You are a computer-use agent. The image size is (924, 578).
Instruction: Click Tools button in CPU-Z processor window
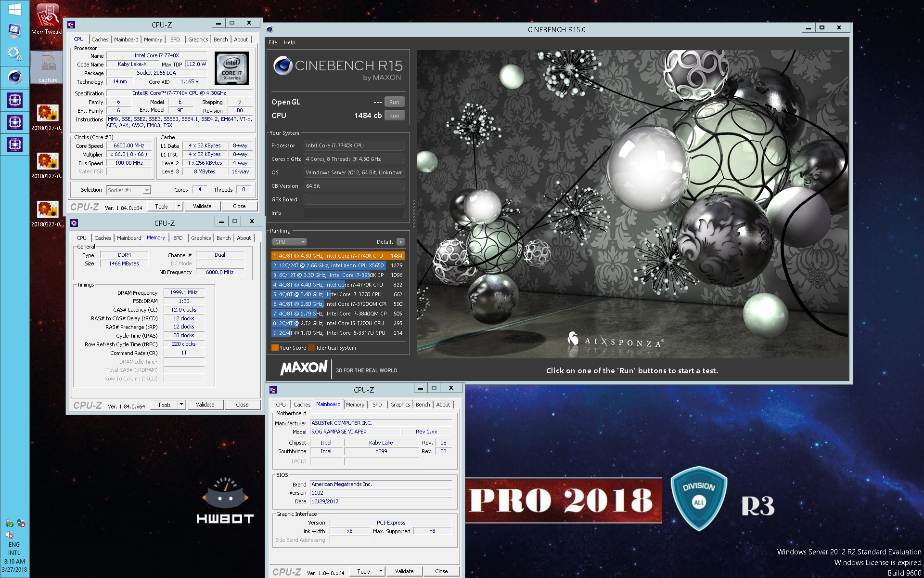161,206
